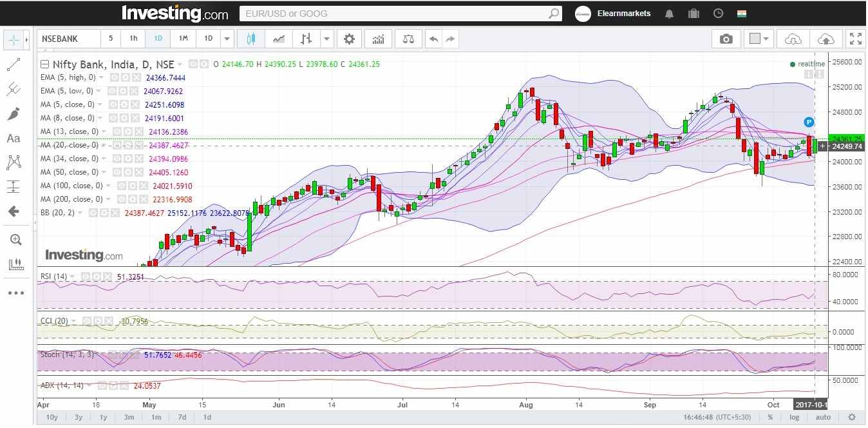Hide the MA (50, close, 0) indicator
The height and width of the screenshot is (428, 868).
[x=117, y=172]
